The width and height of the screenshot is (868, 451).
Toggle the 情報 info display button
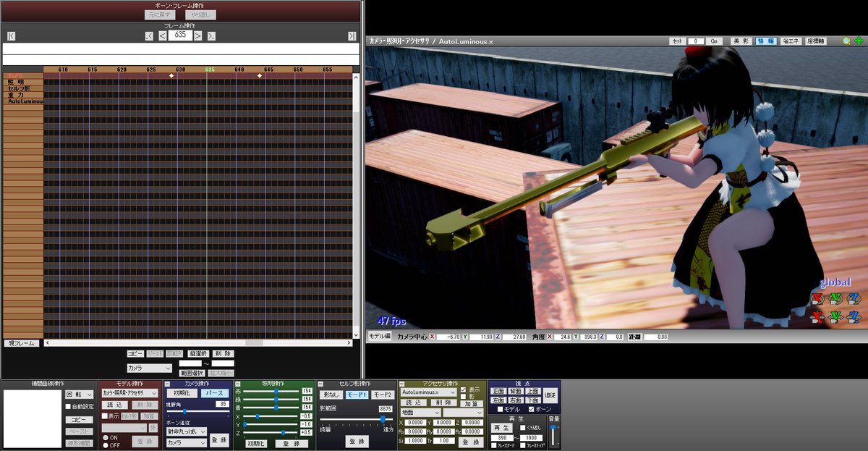click(x=765, y=41)
